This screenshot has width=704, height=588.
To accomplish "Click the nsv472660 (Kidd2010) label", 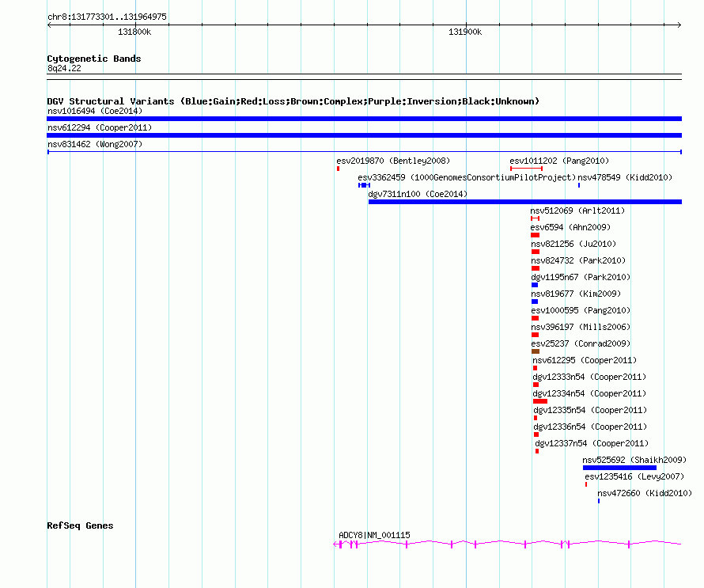I will coord(645,493).
